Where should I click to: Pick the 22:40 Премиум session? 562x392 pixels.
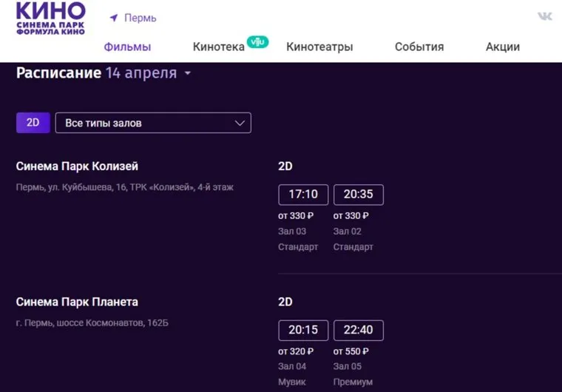coord(358,330)
